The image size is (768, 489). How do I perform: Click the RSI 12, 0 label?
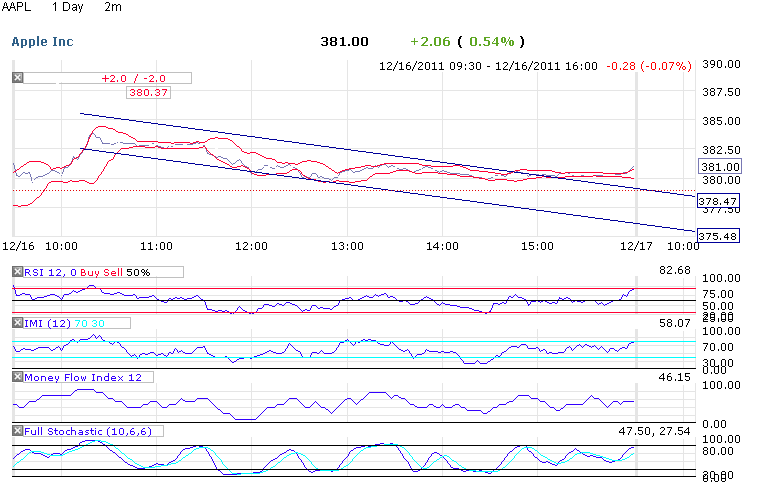50,272
